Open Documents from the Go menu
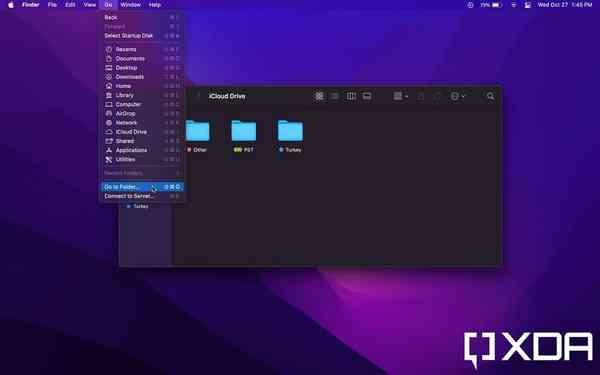600x375 pixels. [142, 59]
